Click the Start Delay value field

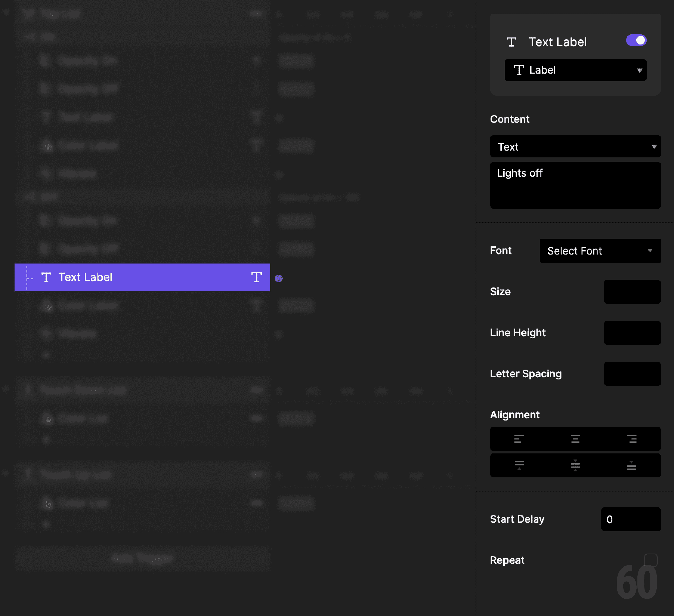[x=631, y=519]
